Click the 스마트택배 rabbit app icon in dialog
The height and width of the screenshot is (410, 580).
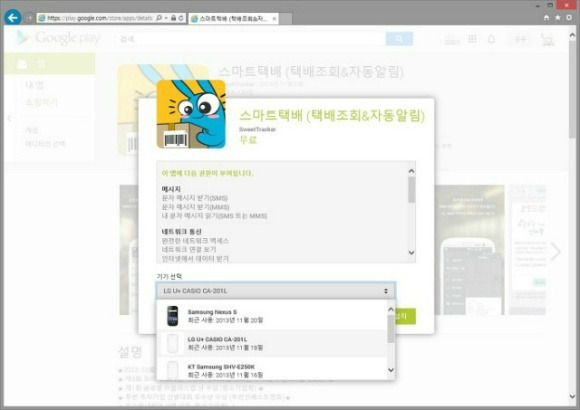[x=191, y=114]
